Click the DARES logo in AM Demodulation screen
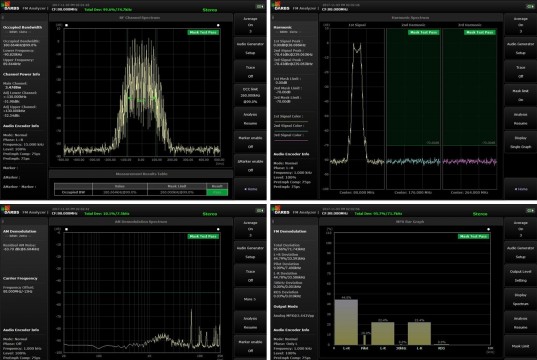The image size is (537, 360). click(11, 210)
